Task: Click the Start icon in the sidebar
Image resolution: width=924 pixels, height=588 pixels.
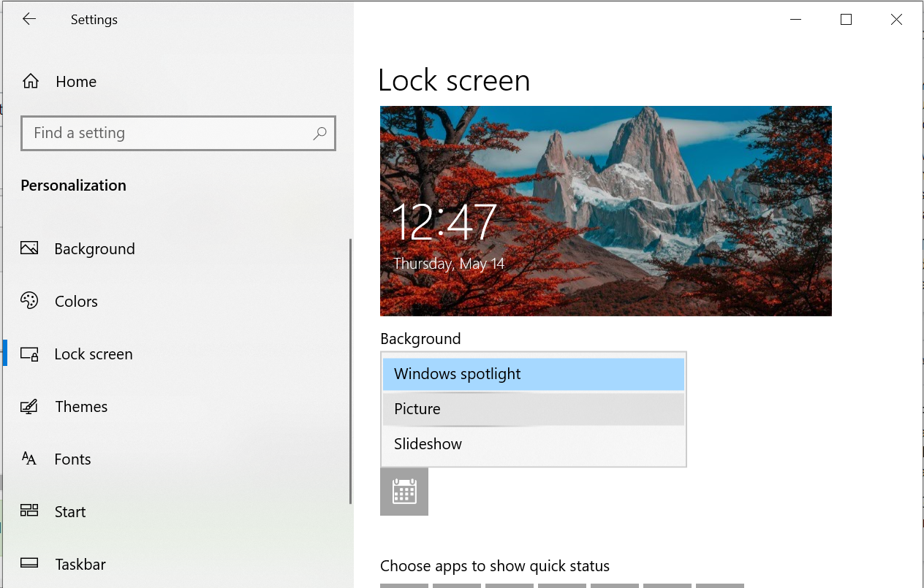Action: point(29,511)
